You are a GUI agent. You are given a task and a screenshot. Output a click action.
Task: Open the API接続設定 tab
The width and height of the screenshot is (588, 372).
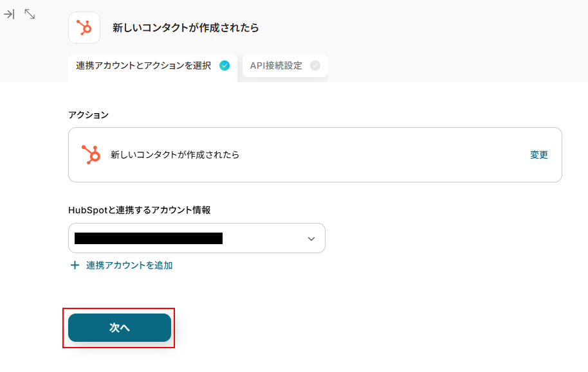tap(276, 66)
